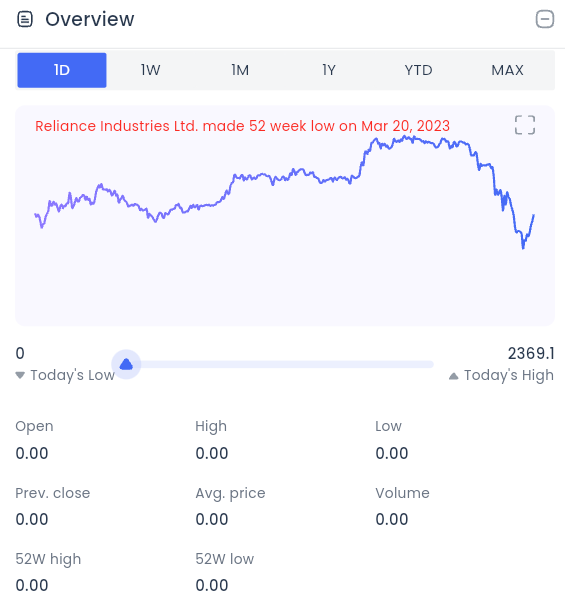565x612 pixels.
Task: Click the value under Avg. price
Action: (x=212, y=519)
